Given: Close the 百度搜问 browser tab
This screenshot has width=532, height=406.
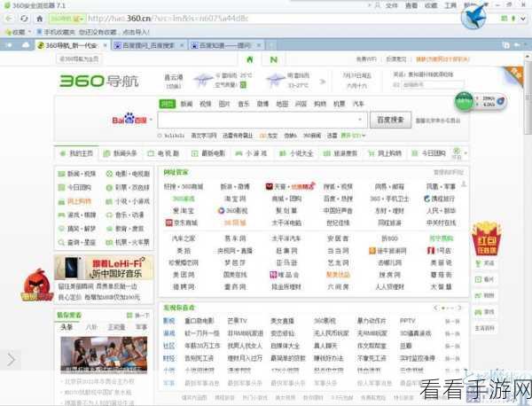Looking at the screenshot, I should click(182, 45).
